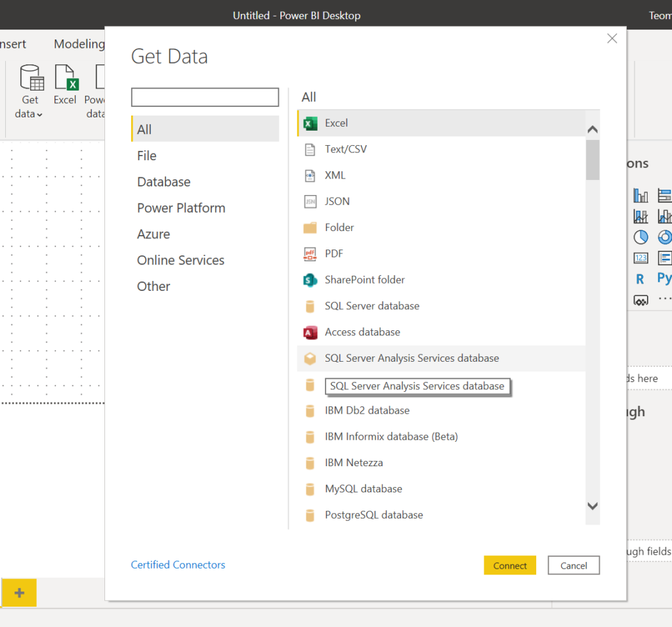Add a new report page
This screenshot has width=672, height=627.
[x=19, y=593]
